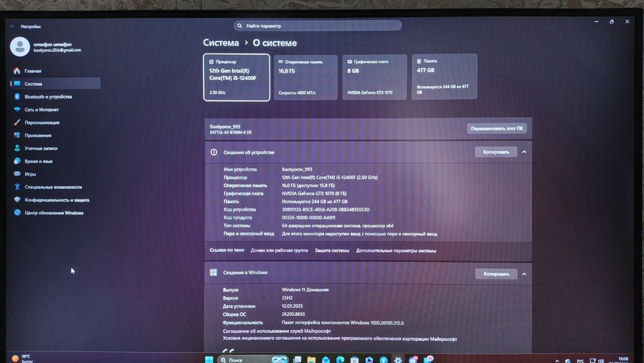Click the Найти параметр search field
Image resolution: width=644 pixels, height=363 pixels.
pyautogui.click(x=317, y=26)
